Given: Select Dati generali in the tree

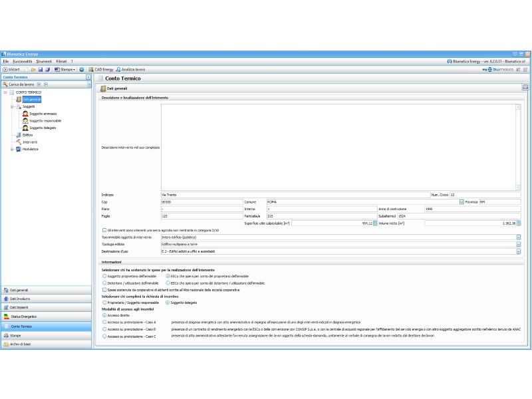Looking at the screenshot, I should [32, 99].
